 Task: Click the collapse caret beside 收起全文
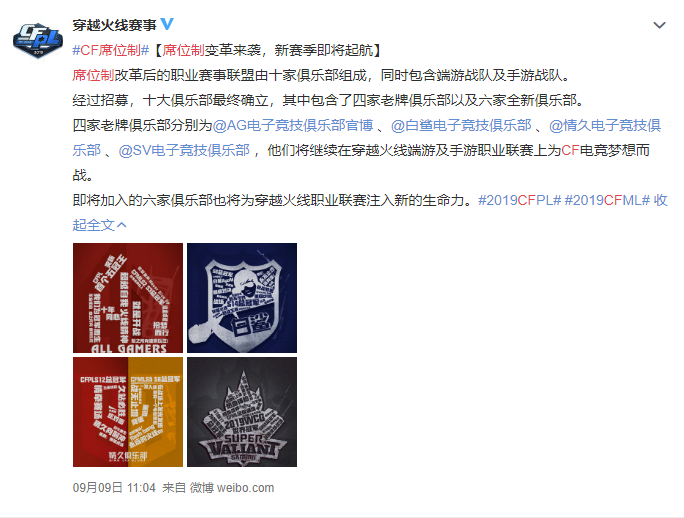click(x=122, y=225)
